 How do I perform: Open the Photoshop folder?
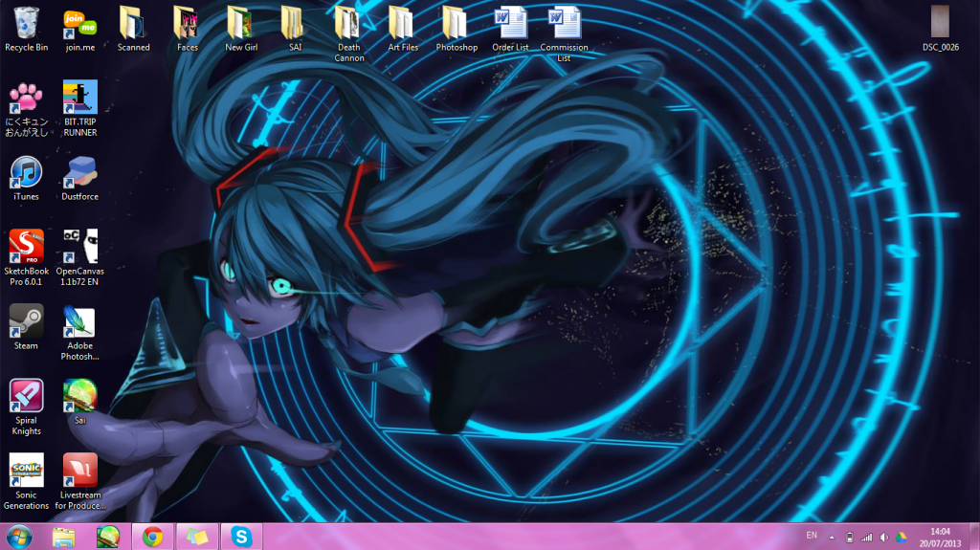(x=457, y=29)
